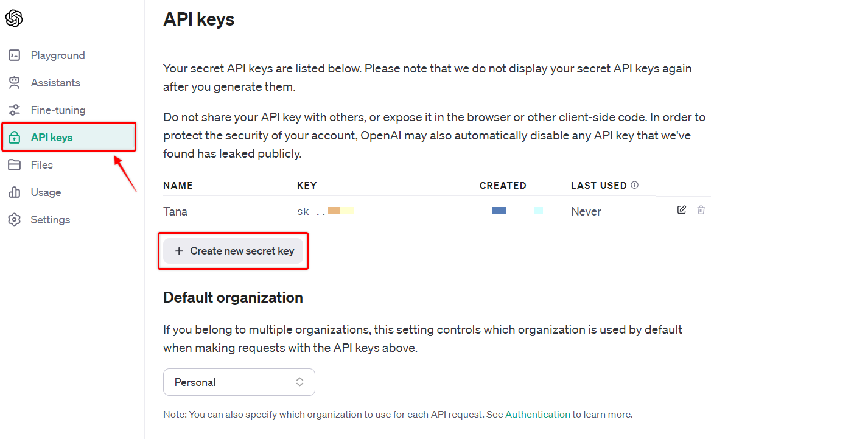Open the Personal organization dropdown

(x=239, y=382)
